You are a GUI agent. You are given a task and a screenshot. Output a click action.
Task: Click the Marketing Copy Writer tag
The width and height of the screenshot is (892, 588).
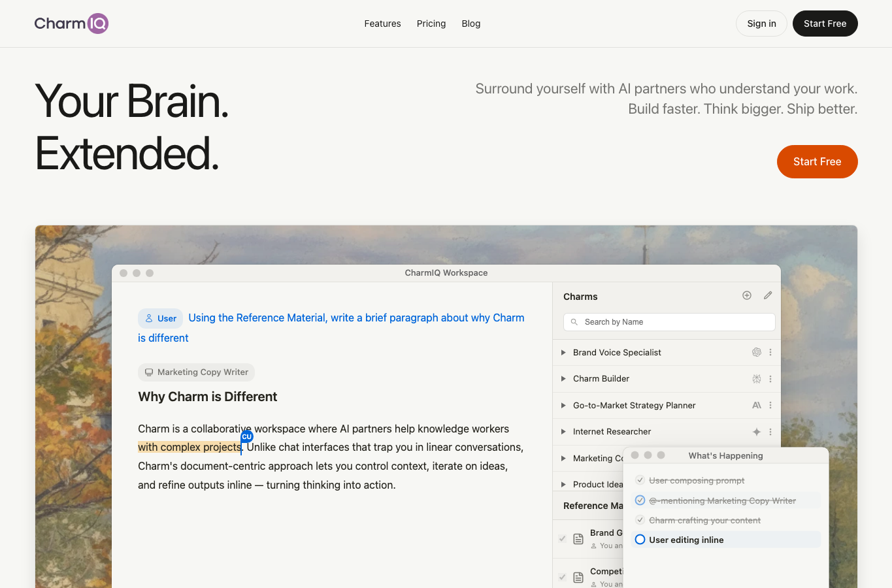pyautogui.click(x=197, y=372)
